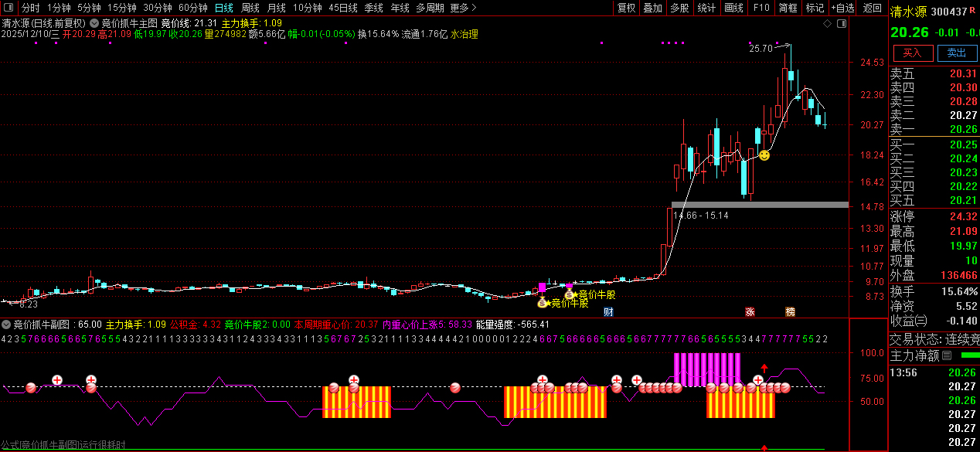Click the yellow smiley face marker

point(764,155)
